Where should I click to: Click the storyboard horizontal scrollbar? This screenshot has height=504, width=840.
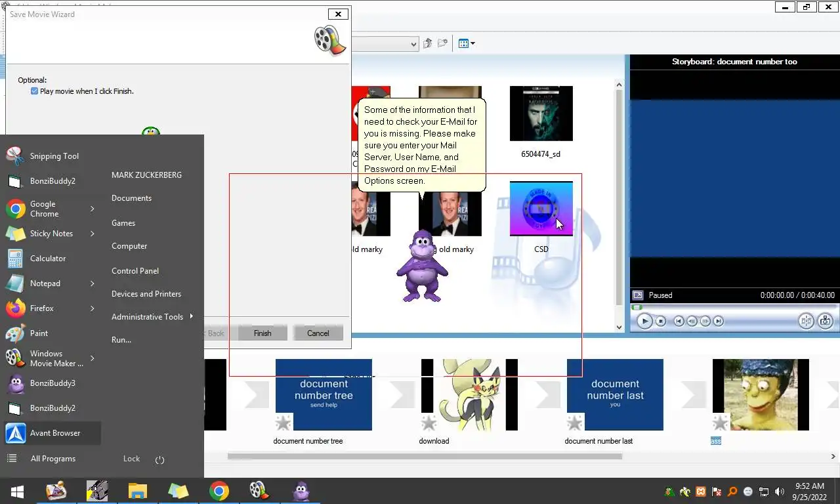pyautogui.click(x=425, y=456)
